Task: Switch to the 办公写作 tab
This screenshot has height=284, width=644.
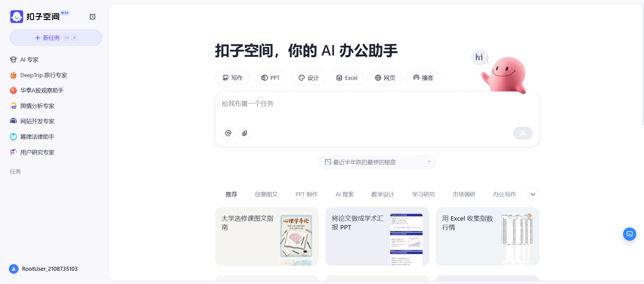Action: click(504, 194)
